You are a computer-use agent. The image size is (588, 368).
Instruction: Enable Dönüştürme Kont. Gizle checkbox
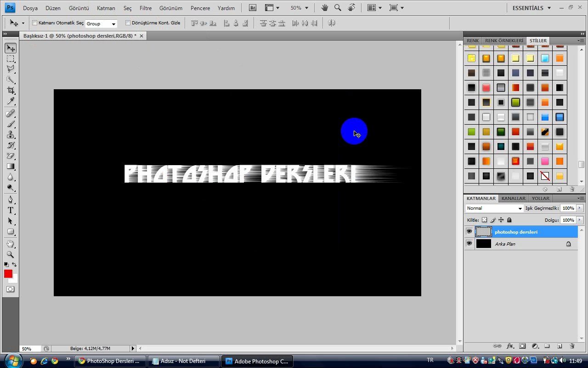tap(128, 23)
